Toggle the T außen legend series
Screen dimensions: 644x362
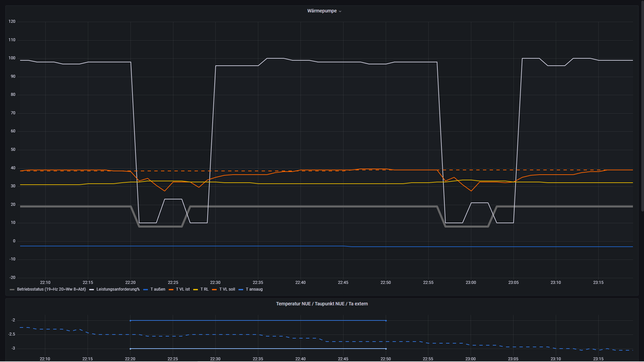click(x=157, y=290)
